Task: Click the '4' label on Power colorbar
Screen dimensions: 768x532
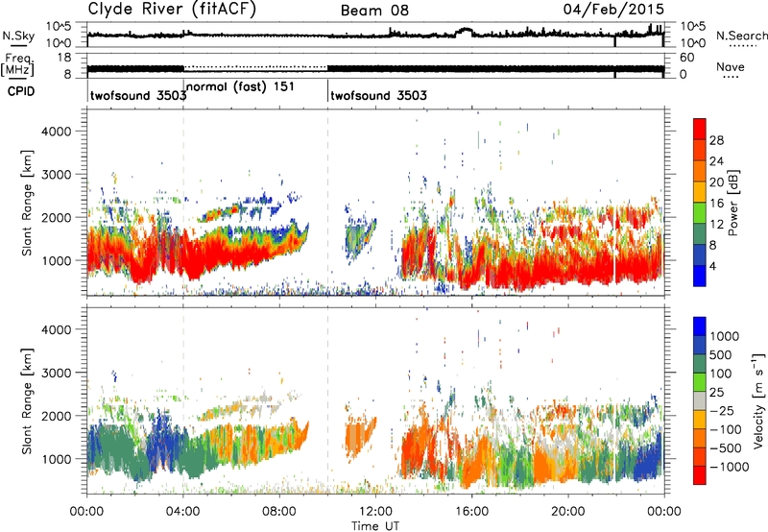Action: tap(713, 267)
